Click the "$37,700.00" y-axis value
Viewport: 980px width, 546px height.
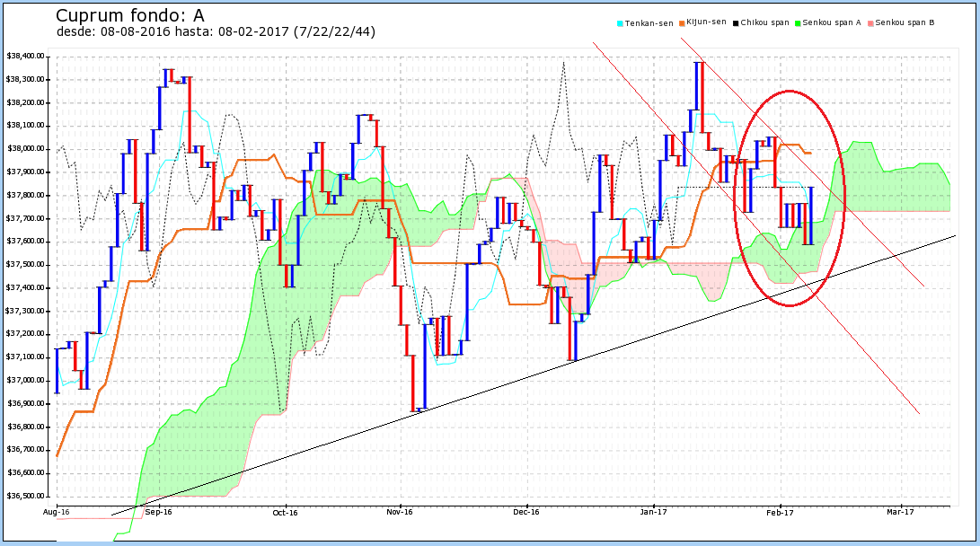click(26, 218)
